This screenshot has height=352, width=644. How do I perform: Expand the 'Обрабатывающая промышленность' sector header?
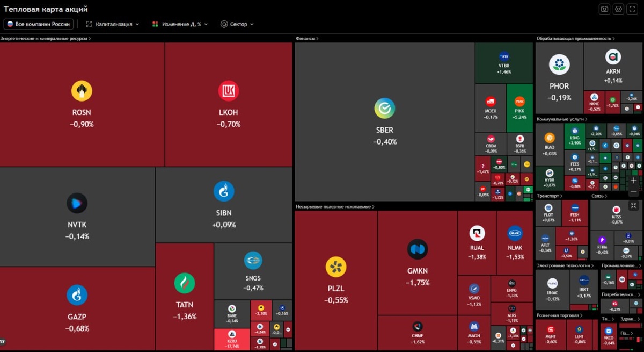(576, 39)
